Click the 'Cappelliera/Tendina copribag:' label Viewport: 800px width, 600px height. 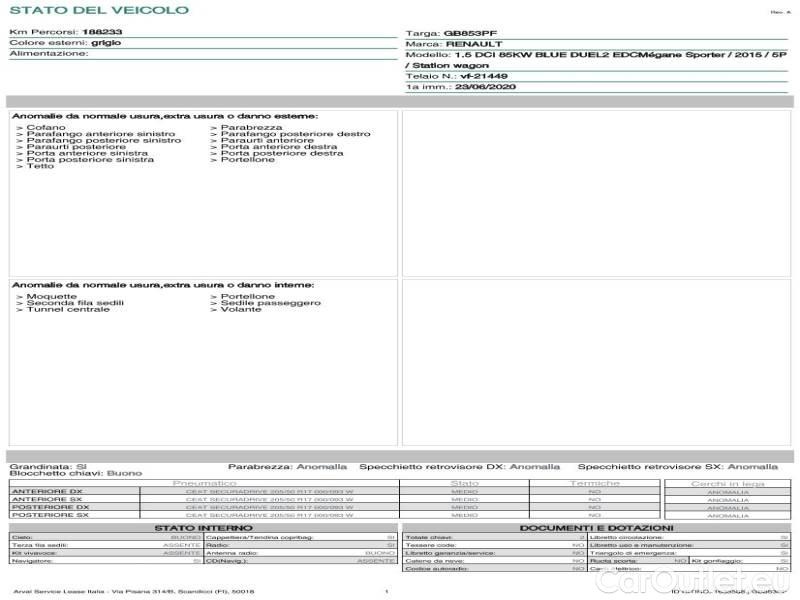pos(259,537)
